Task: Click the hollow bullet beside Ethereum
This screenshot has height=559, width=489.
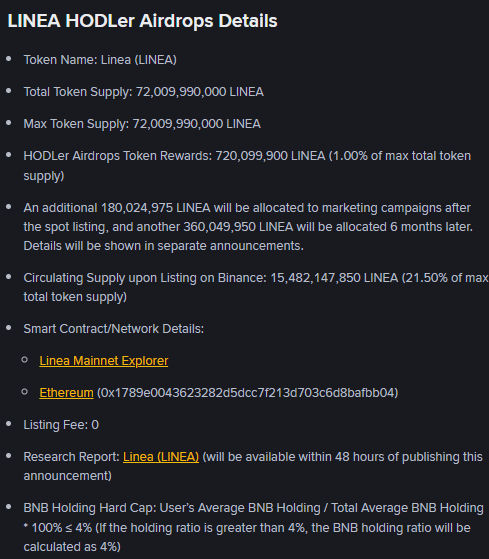Action: 25,392
